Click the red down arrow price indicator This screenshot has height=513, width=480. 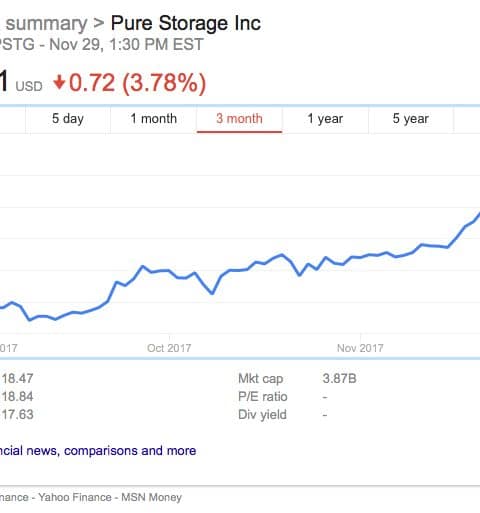[59, 82]
